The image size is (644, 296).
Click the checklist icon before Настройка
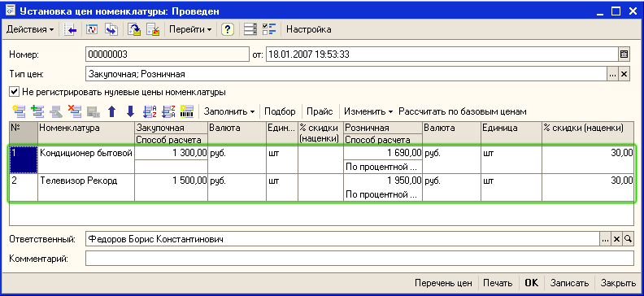(x=269, y=29)
